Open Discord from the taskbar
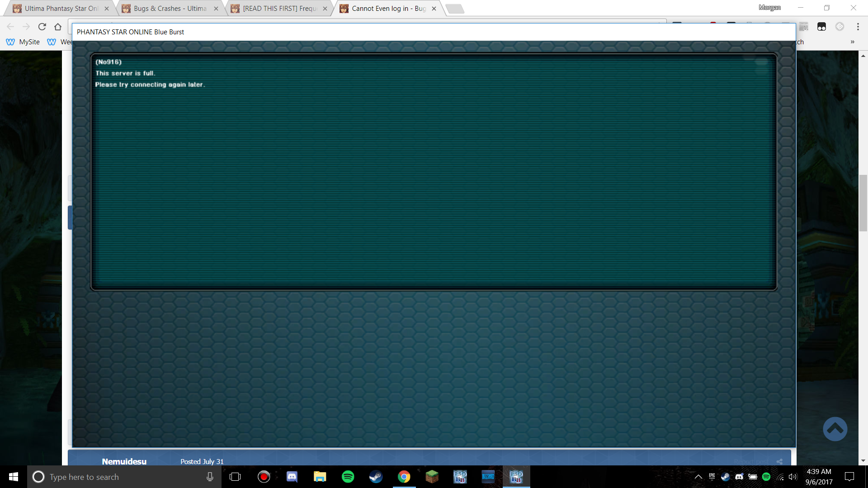 [x=292, y=477]
